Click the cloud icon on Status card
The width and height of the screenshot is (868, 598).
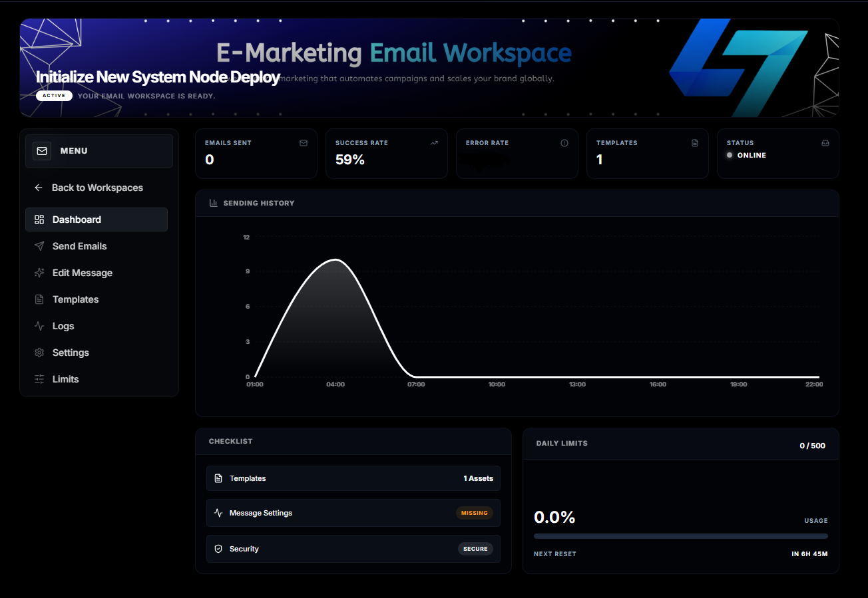[825, 142]
